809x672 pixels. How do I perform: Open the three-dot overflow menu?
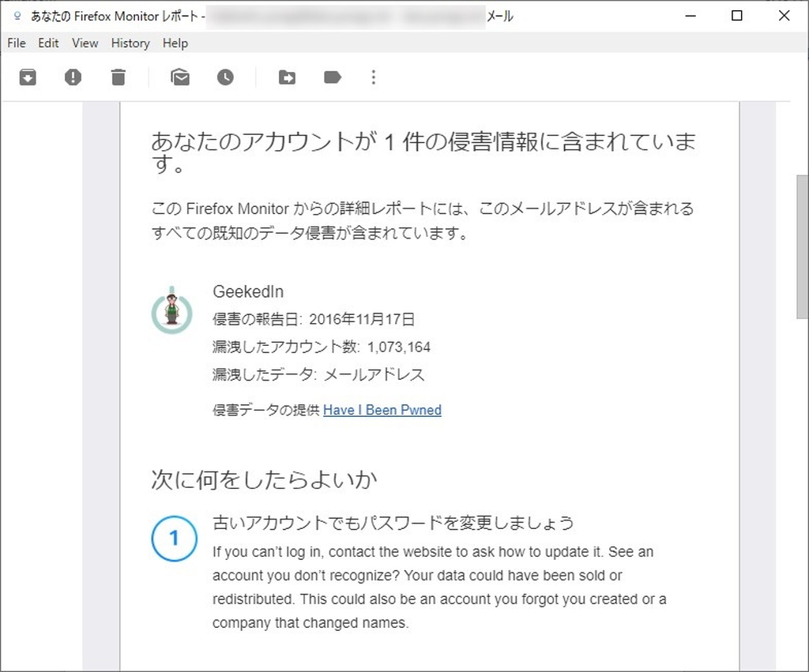pos(373,77)
